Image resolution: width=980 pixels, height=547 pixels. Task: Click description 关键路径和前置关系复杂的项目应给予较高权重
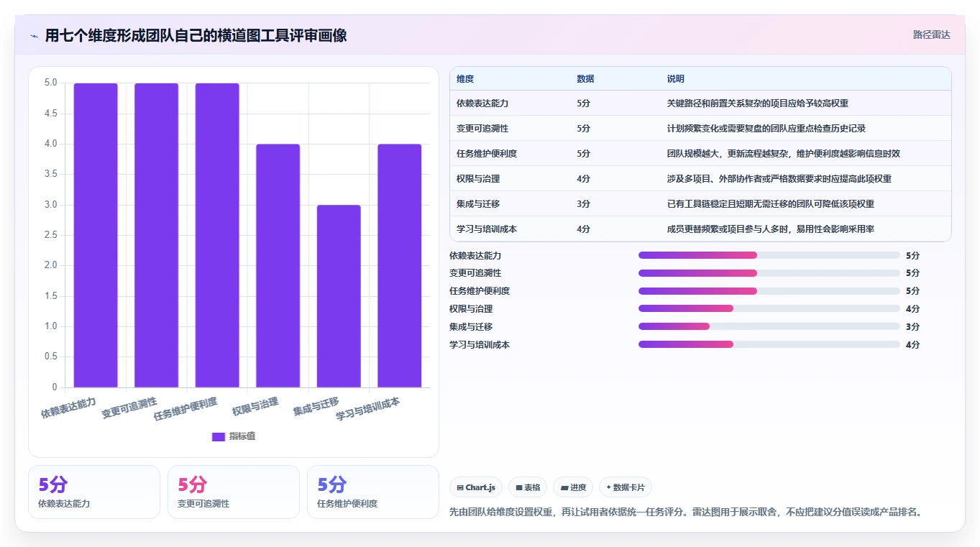point(758,104)
